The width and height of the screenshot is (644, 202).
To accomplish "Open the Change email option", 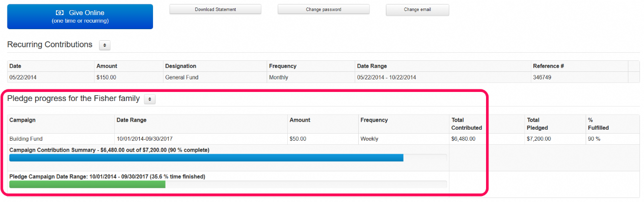I will (417, 10).
